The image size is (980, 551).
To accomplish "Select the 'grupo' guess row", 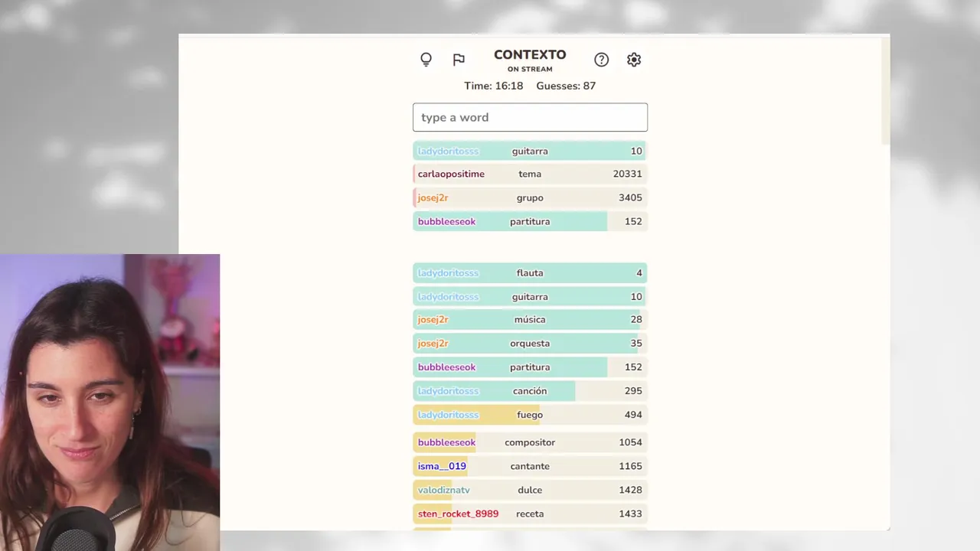I will coord(530,197).
